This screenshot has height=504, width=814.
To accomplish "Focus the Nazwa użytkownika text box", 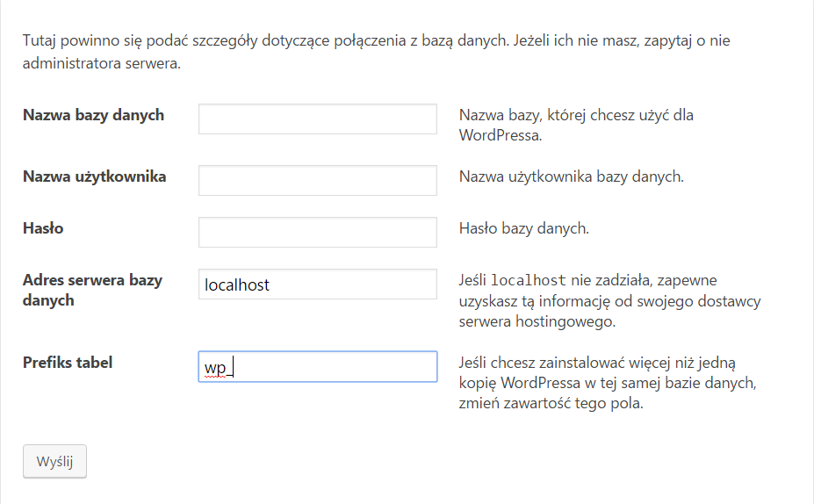I will [317, 181].
